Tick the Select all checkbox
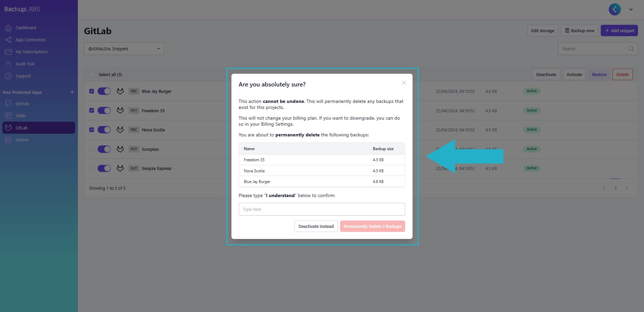Screen dimensions: 644x312 coord(92,74)
